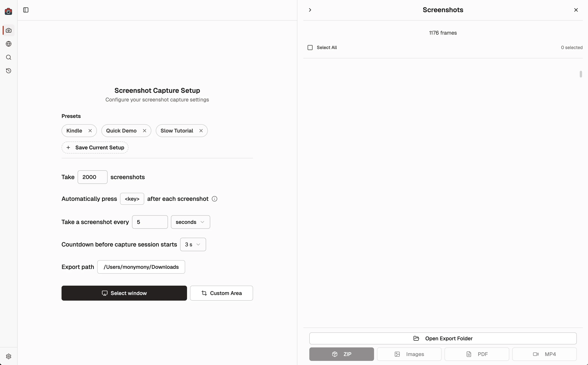Toggle the left sidebar panel
Image resolution: width=588 pixels, height=365 pixels.
26,10
